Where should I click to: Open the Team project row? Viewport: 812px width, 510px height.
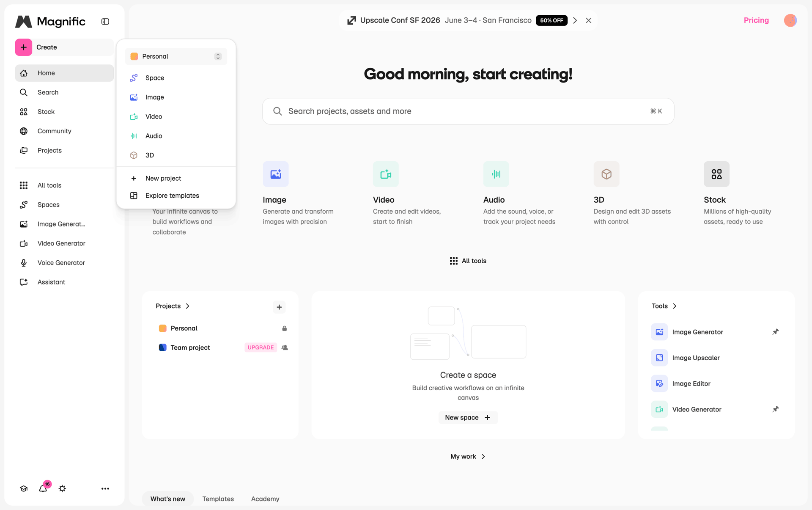tap(220, 347)
